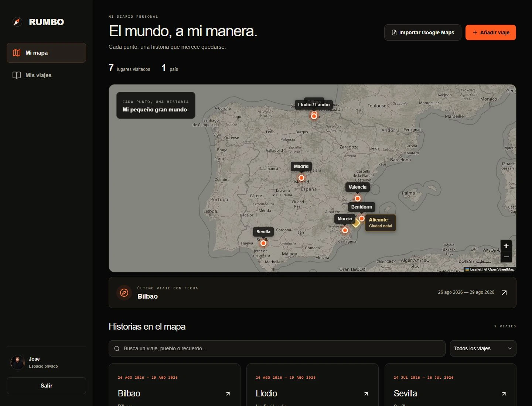Click the date range 26 ago 2026 — 29 ago 2026
532x406 pixels.
(x=466, y=292)
